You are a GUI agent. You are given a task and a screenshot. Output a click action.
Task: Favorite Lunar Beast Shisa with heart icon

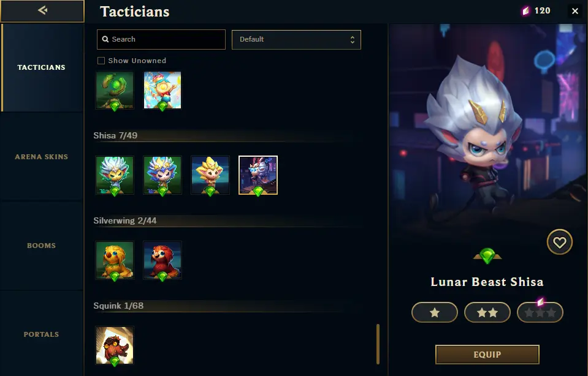point(560,243)
